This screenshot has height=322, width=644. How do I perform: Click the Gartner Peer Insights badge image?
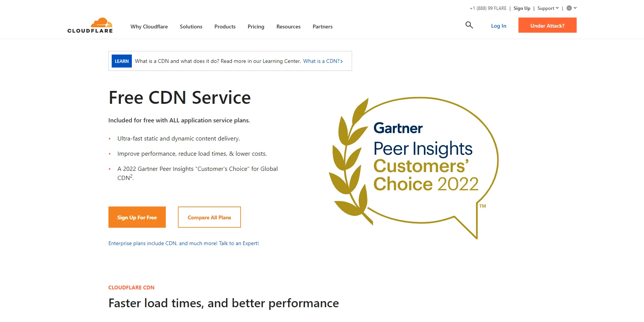point(414,168)
